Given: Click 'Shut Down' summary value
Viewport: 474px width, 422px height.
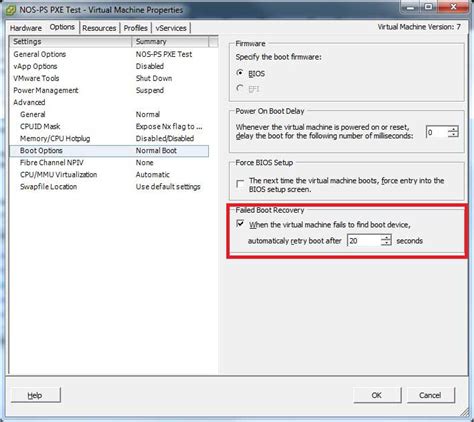Looking at the screenshot, I should [x=154, y=78].
